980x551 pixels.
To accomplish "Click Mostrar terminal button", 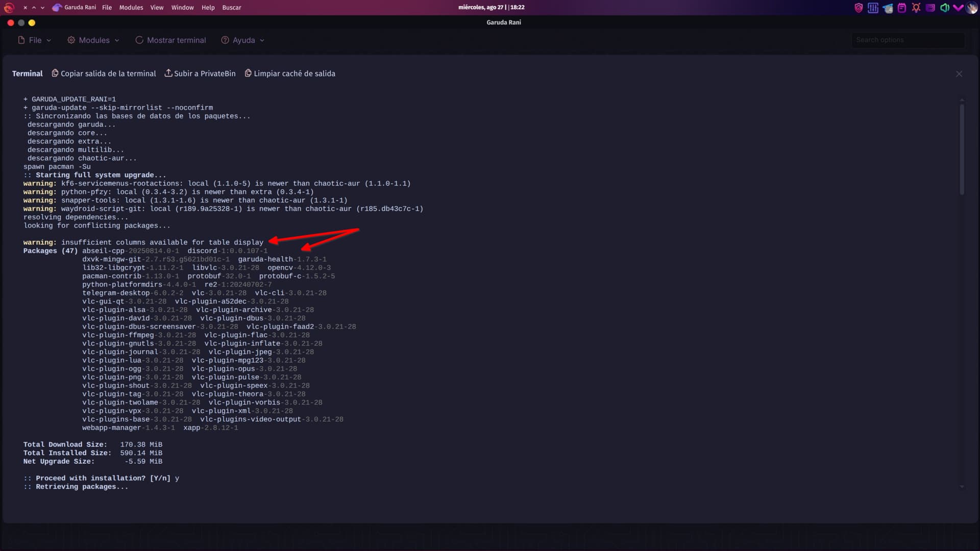I will pos(170,40).
